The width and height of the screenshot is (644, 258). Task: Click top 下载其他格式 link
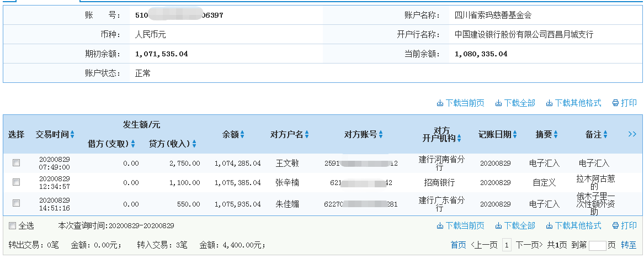(x=573, y=103)
